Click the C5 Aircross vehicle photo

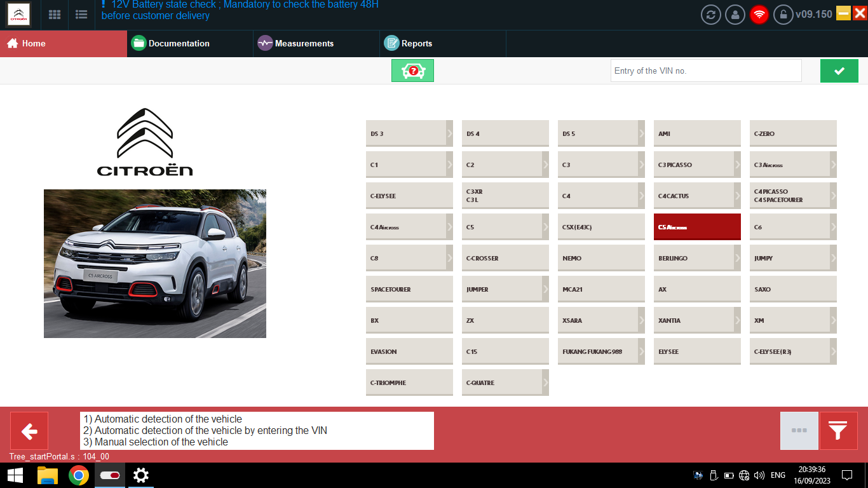coord(155,264)
